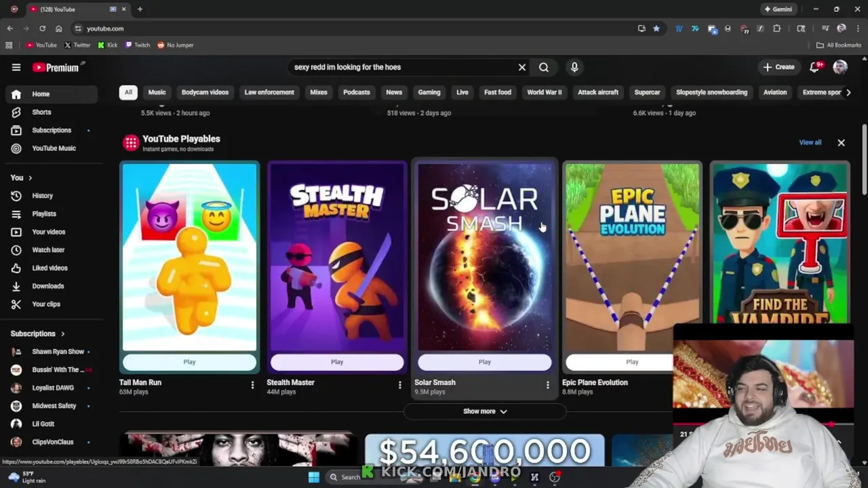Screen dimensions: 868x488
Task: Open Tall Man Run options menu
Action: point(252,385)
